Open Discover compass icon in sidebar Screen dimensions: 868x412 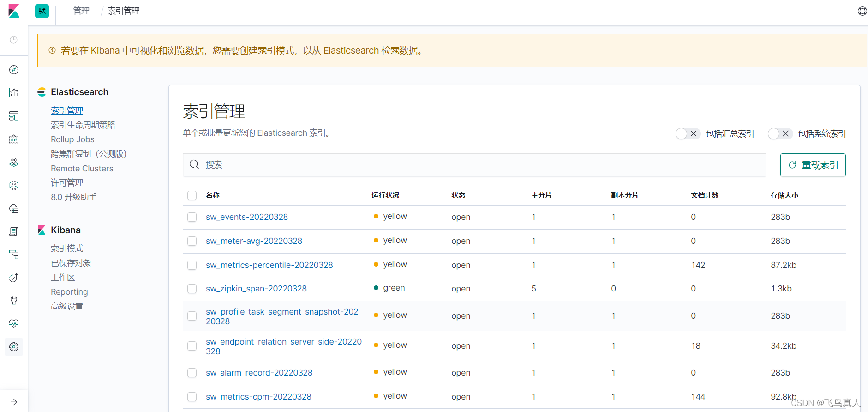click(x=14, y=70)
